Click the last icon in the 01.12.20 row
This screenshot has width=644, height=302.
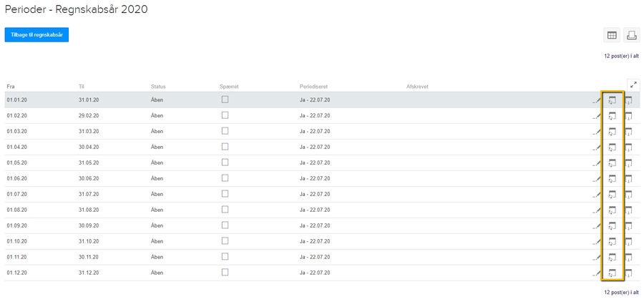(628, 273)
